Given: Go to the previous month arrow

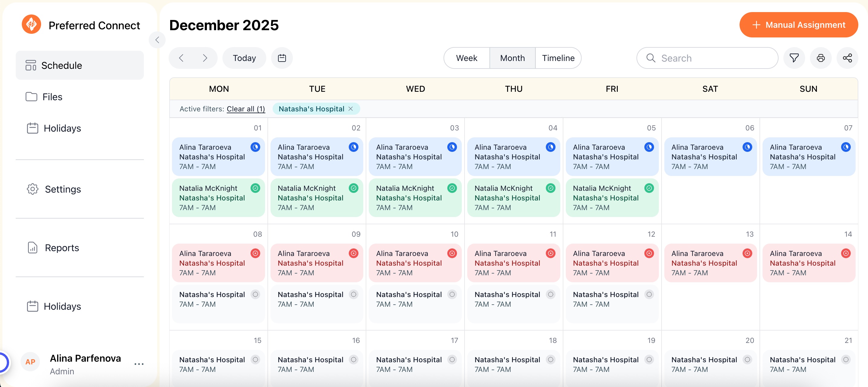Looking at the screenshot, I should point(181,58).
